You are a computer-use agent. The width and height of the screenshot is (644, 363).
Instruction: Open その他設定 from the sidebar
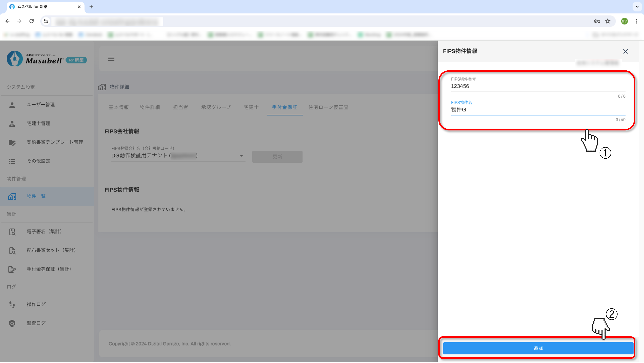tap(38, 161)
